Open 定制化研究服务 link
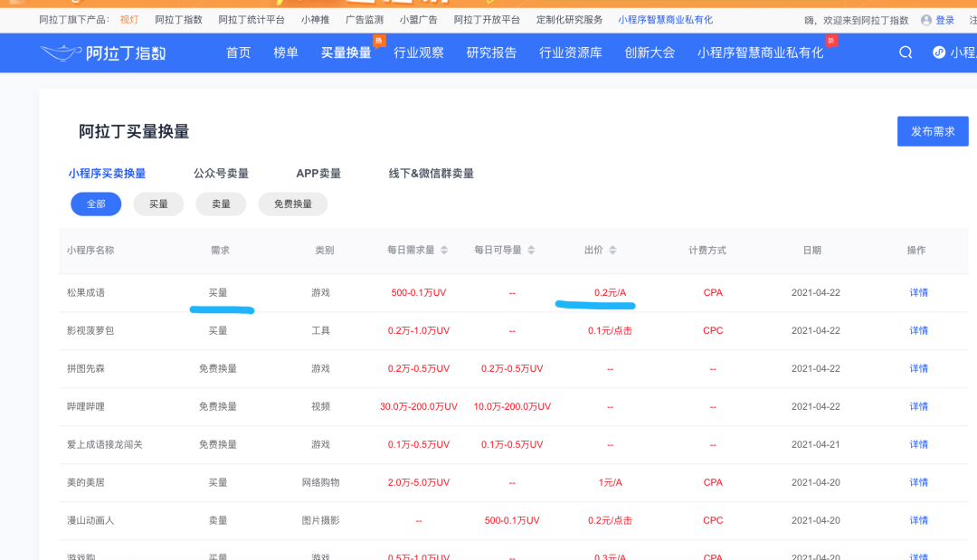The image size is (977, 560). [570, 20]
